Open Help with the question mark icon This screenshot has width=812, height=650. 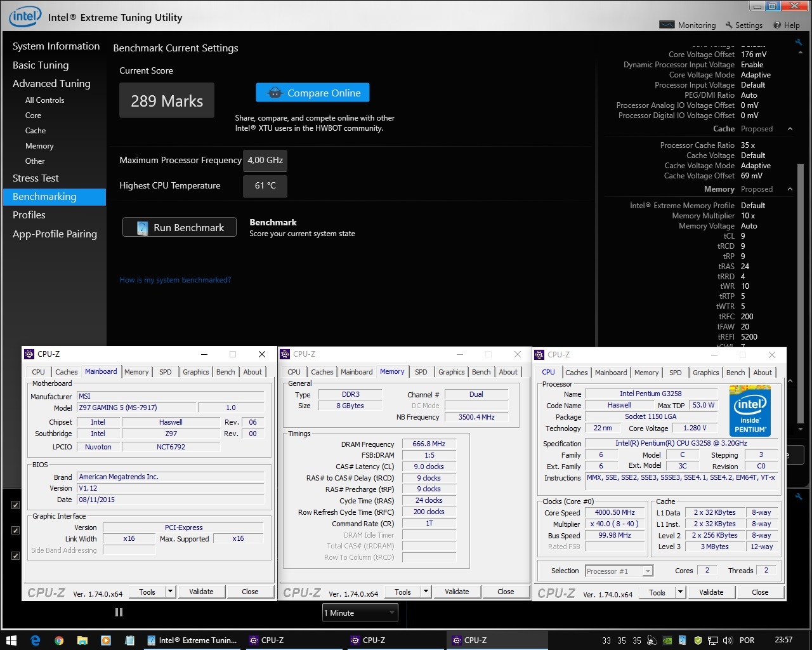coord(777,25)
